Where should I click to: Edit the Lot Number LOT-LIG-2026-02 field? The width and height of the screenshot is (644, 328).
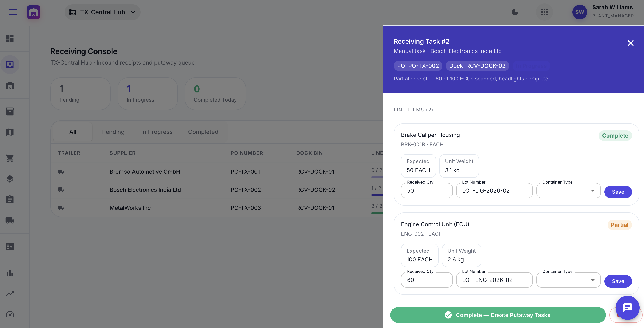click(494, 191)
